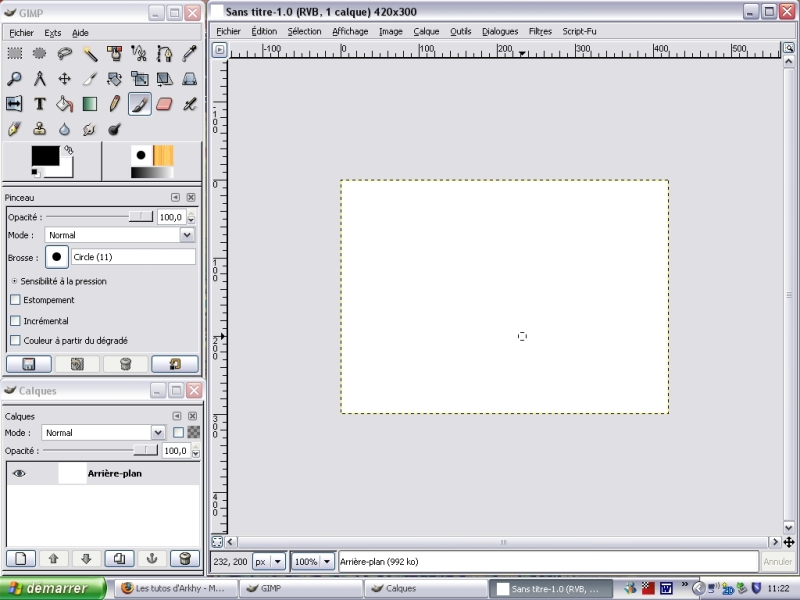
Task: Click the black foreground color swatch
Action: click(45, 156)
